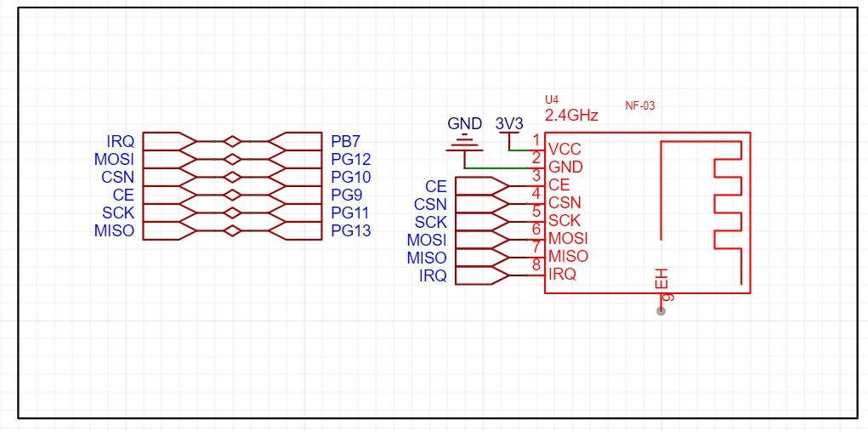Select the CE label opposite PG9
The width and height of the screenshot is (868, 431).
coord(123,195)
